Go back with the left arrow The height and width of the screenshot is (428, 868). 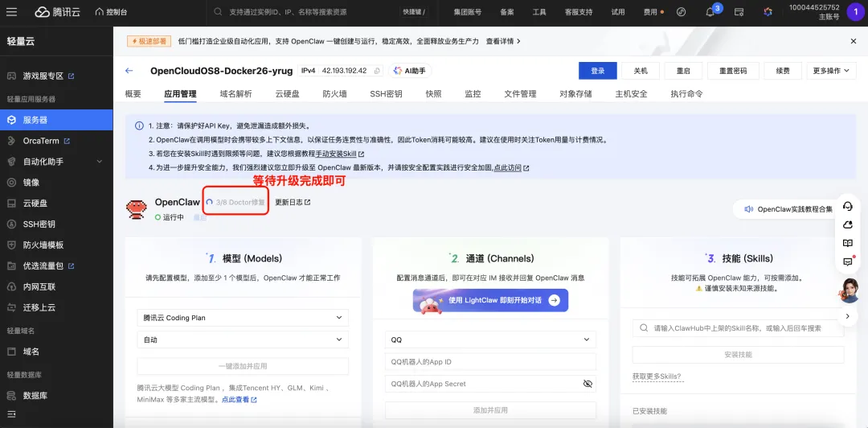point(129,71)
